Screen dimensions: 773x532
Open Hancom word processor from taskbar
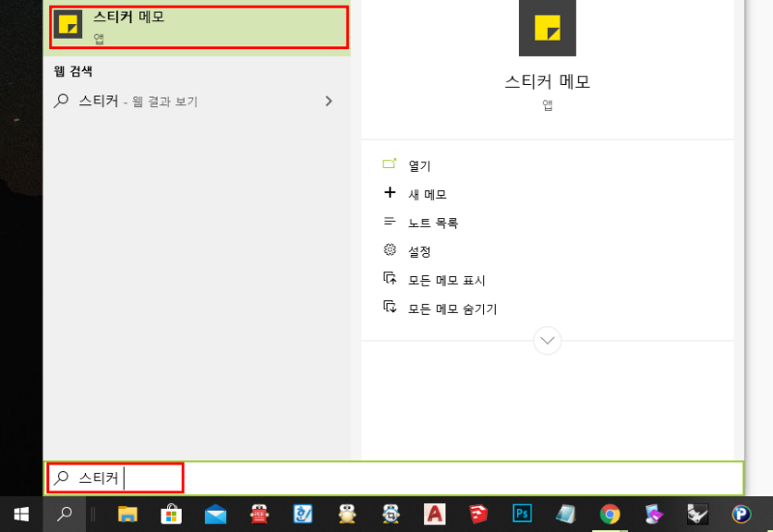(302, 515)
